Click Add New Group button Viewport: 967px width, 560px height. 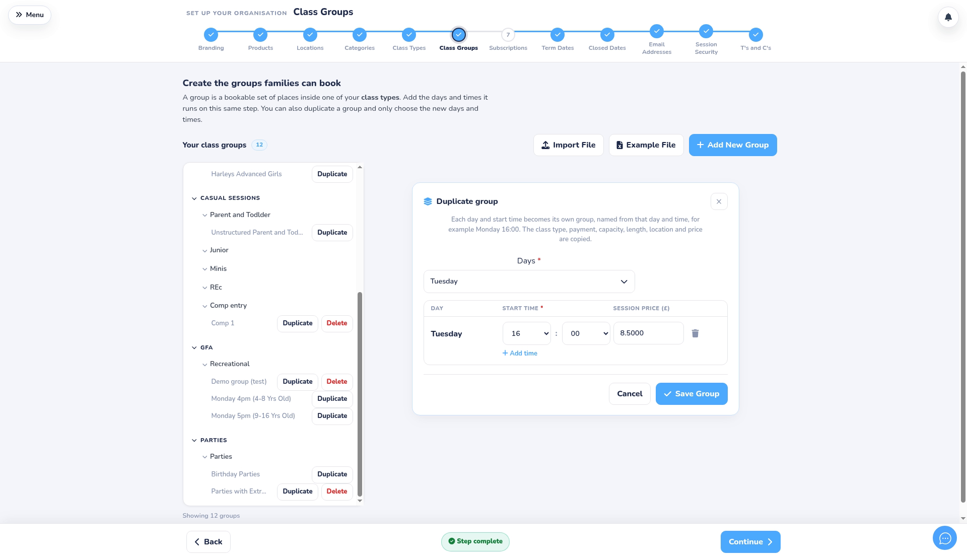[732, 145]
